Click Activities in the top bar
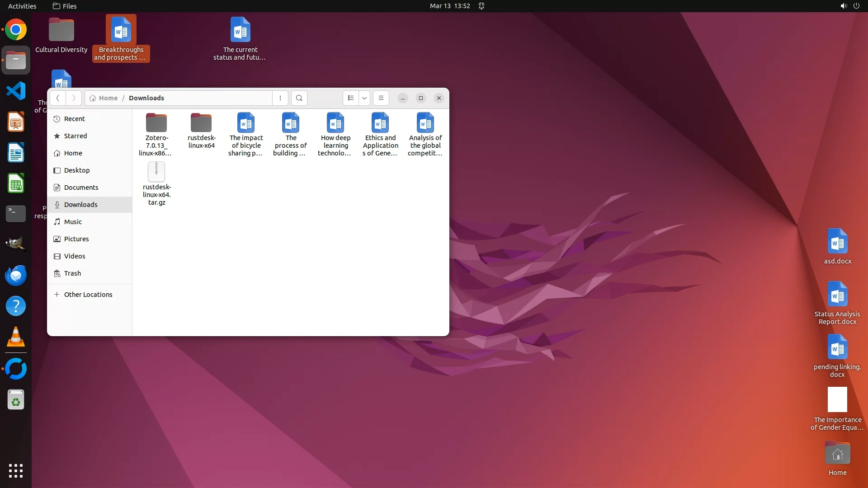 22,6
